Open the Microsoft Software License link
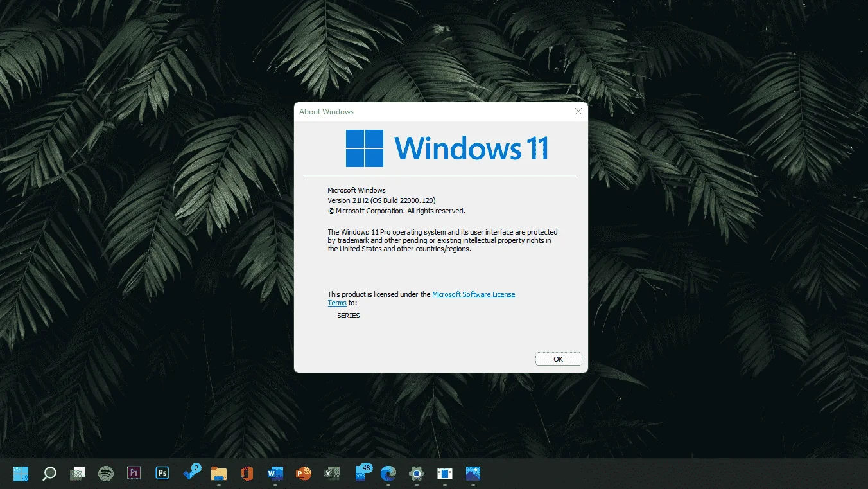The width and height of the screenshot is (868, 489). coord(474,294)
